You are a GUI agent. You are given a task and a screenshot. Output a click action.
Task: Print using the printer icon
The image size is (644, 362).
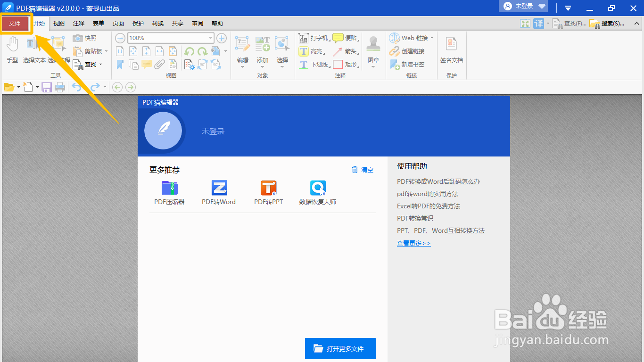coord(60,87)
